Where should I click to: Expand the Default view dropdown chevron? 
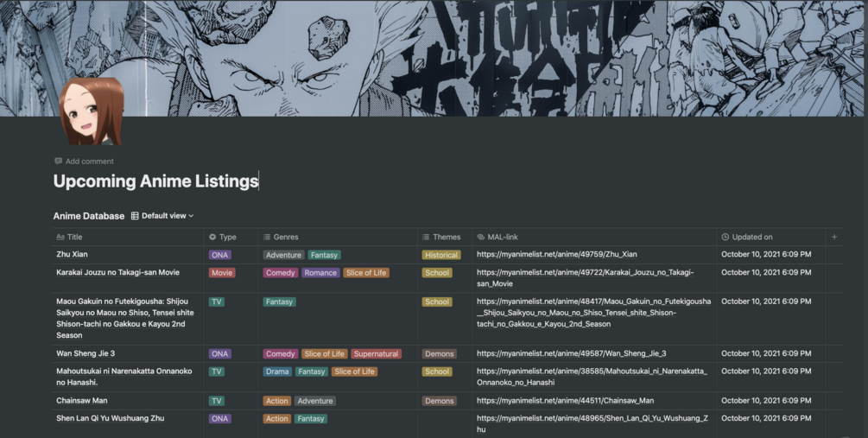191,216
